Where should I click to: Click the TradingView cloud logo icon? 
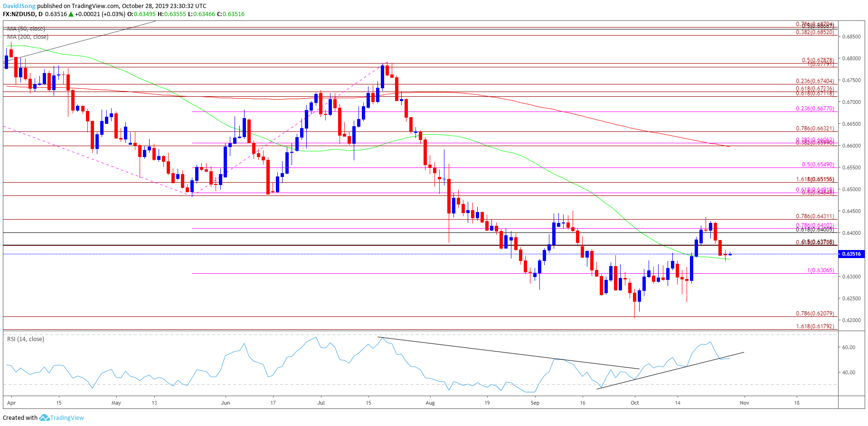click(x=44, y=417)
